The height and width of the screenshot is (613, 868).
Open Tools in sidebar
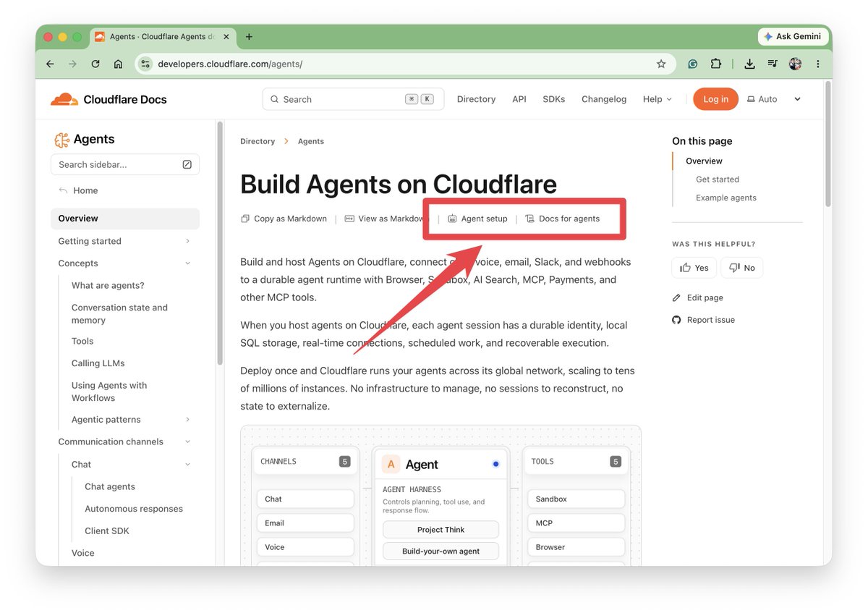pyautogui.click(x=82, y=341)
